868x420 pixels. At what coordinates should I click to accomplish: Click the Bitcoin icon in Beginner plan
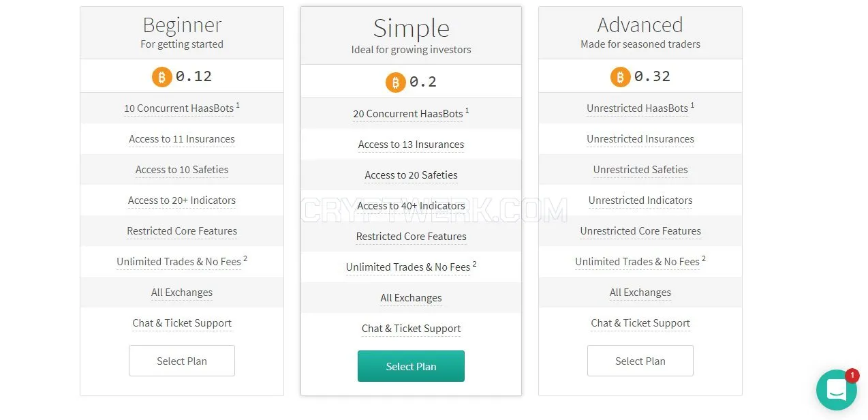[161, 76]
